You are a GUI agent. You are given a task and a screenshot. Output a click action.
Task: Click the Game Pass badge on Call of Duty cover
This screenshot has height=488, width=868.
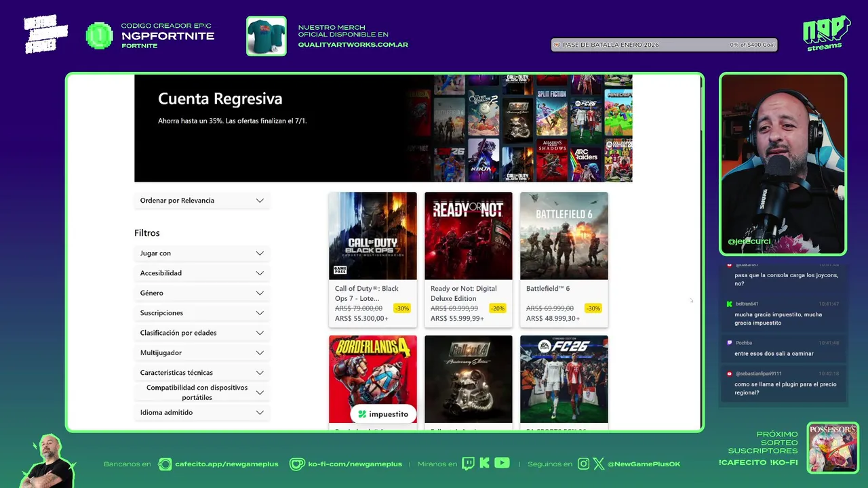[x=340, y=270]
